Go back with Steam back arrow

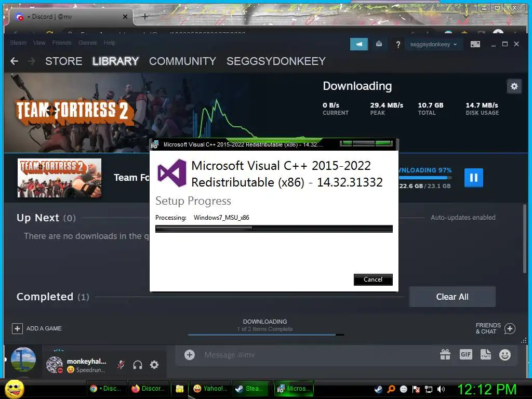tap(14, 61)
